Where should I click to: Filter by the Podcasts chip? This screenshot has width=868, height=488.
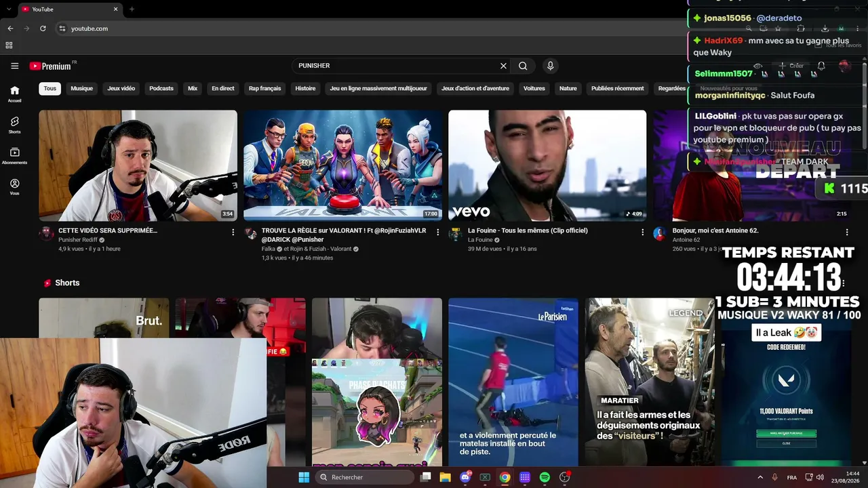click(x=161, y=88)
